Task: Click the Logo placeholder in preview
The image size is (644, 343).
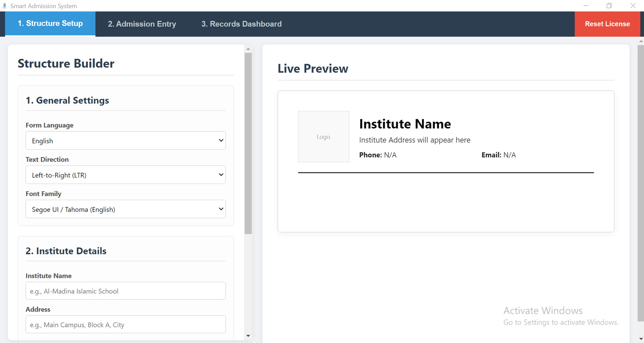Action: coord(324,136)
